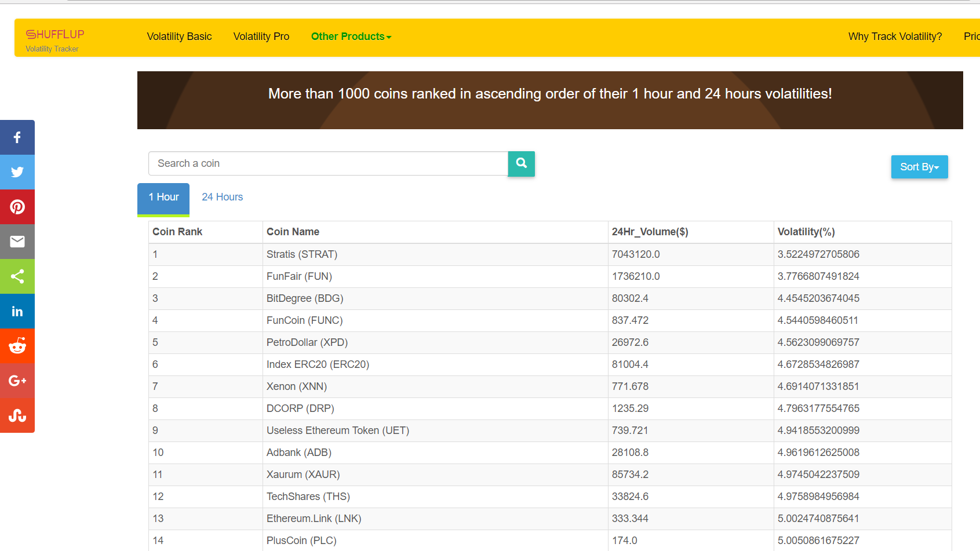Share on Google Plus icon

(17, 381)
